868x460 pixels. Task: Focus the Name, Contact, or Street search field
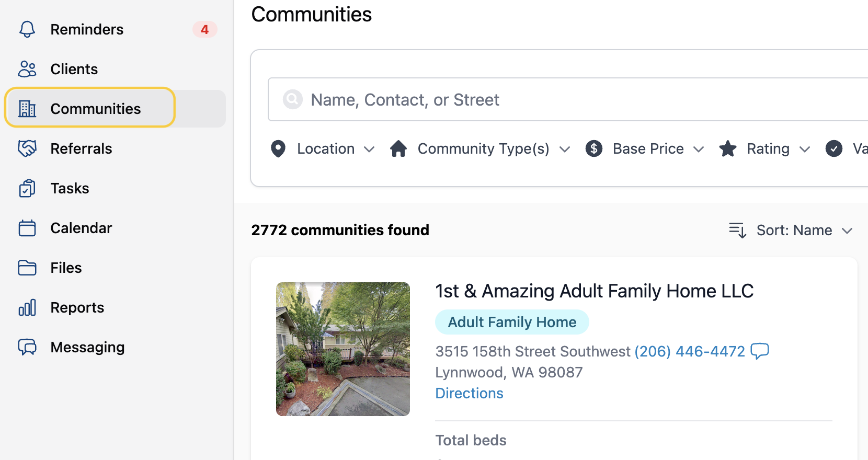click(568, 99)
